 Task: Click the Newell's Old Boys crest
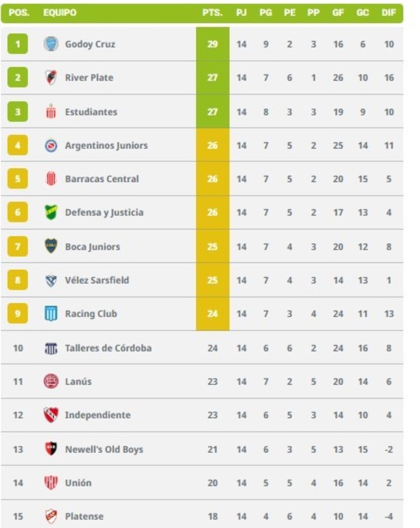point(51,449)
